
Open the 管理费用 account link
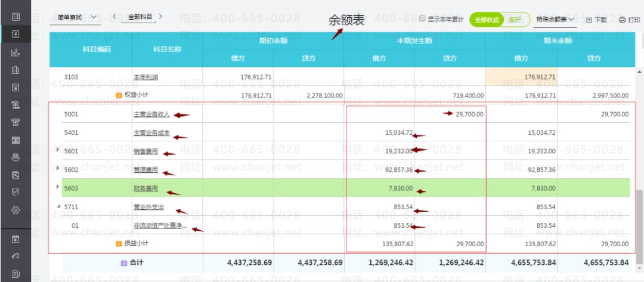[x=146, y=170]
